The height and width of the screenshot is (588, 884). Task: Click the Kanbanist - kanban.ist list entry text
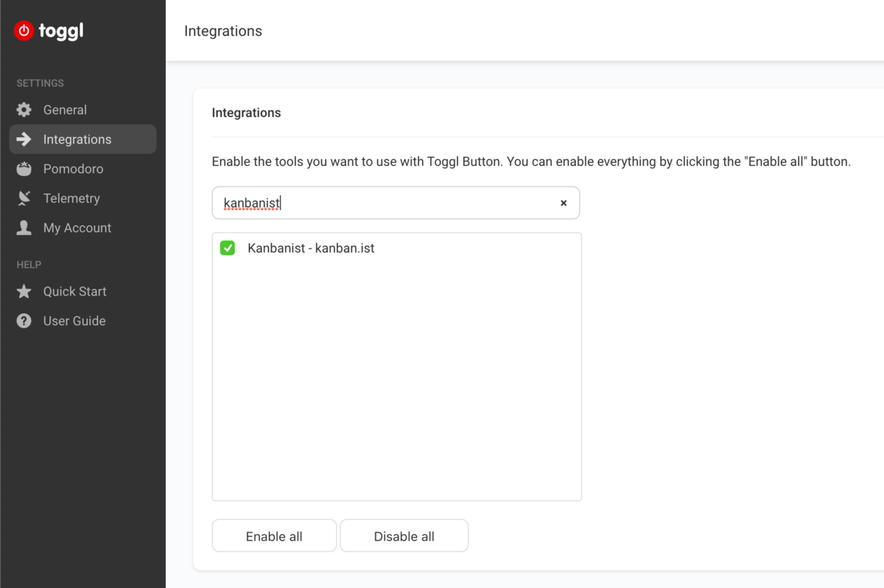coord(311,248)
